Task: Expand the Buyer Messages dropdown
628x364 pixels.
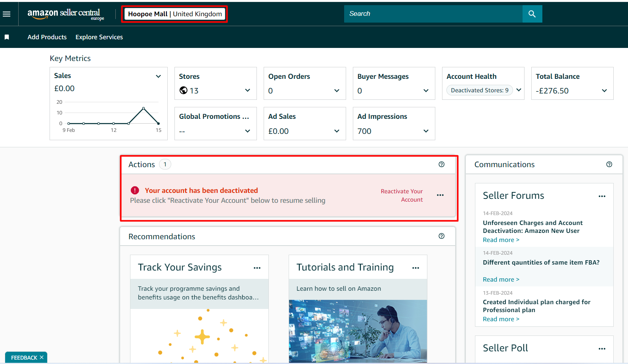Action: (x=426, y=91)
